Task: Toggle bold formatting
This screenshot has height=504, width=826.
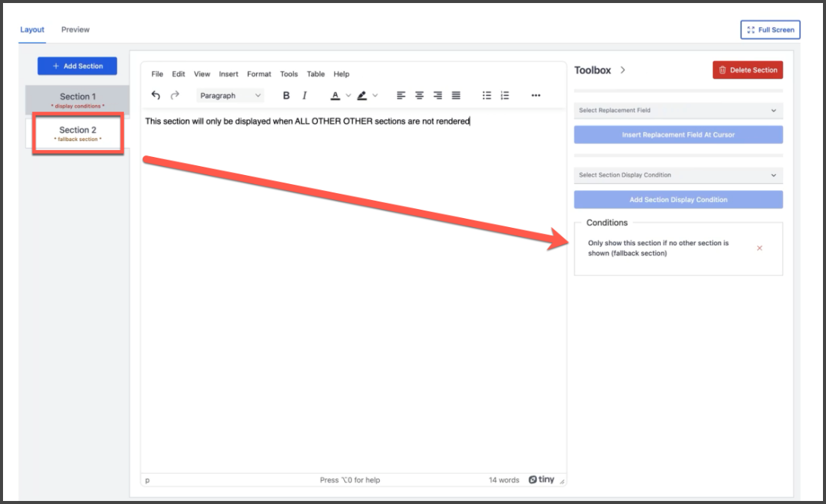Action: pyautogui.click(x=286, y=96)
